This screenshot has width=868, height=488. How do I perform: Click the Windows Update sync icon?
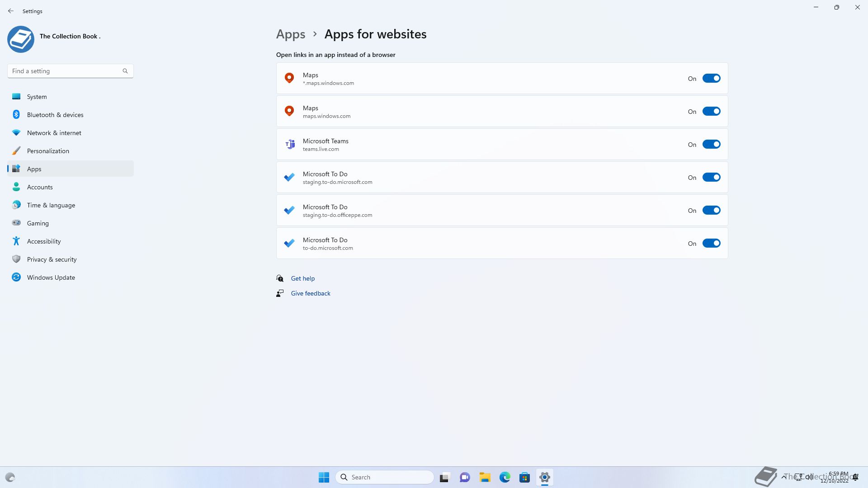pos(16,277)
